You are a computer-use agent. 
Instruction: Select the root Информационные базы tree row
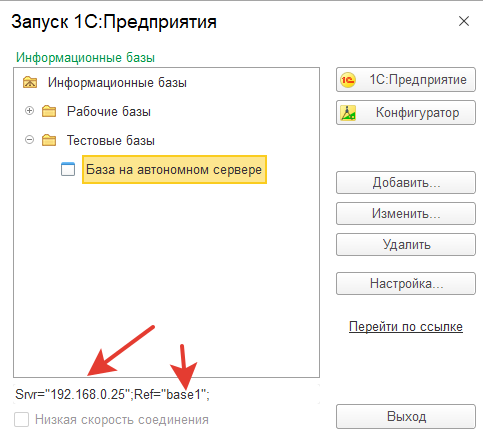point(117,82)
